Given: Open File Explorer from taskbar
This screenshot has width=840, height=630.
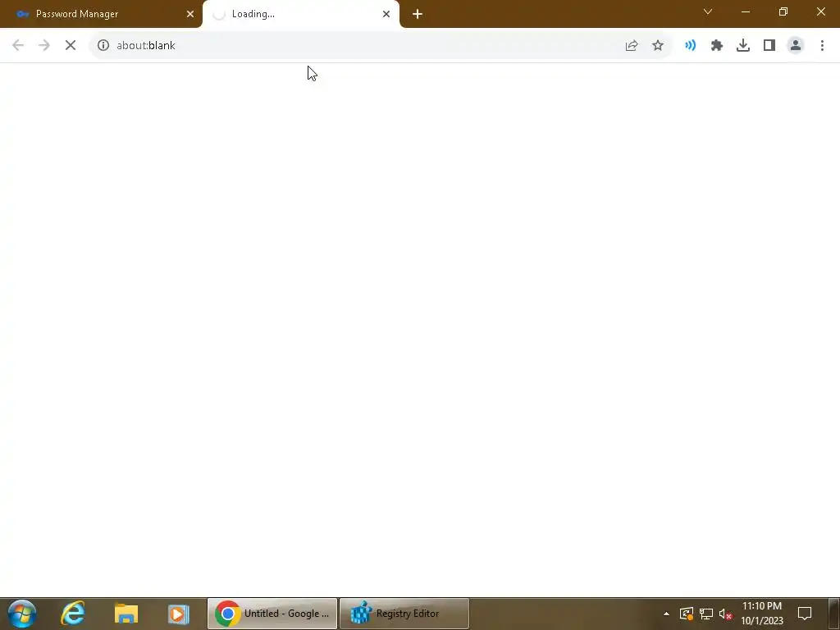Looking at the screenshot, I should [x=126, y=614].
